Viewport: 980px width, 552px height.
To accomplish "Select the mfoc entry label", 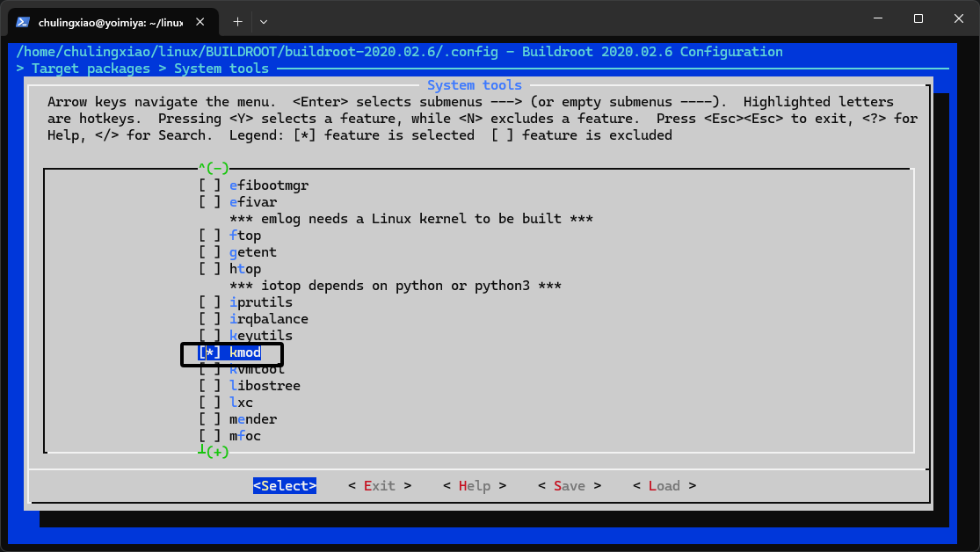I will (x=245, y=436).
